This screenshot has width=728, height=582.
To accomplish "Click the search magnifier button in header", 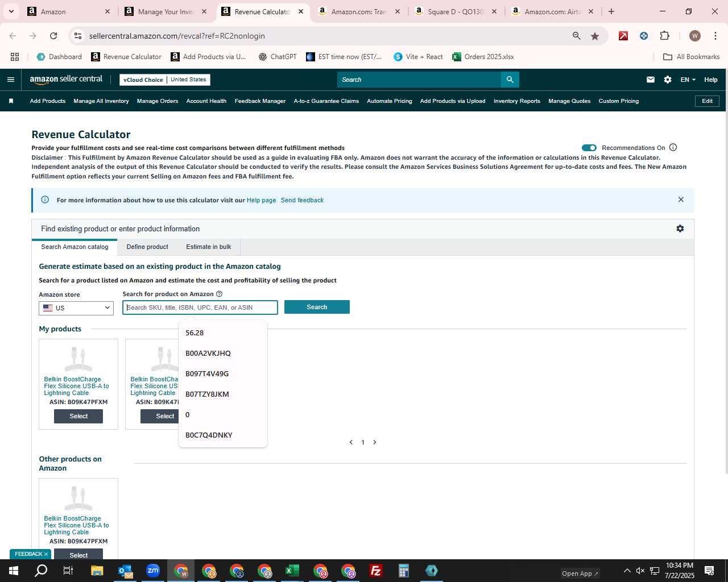I will pyautogui.click(x=510, y=80).
